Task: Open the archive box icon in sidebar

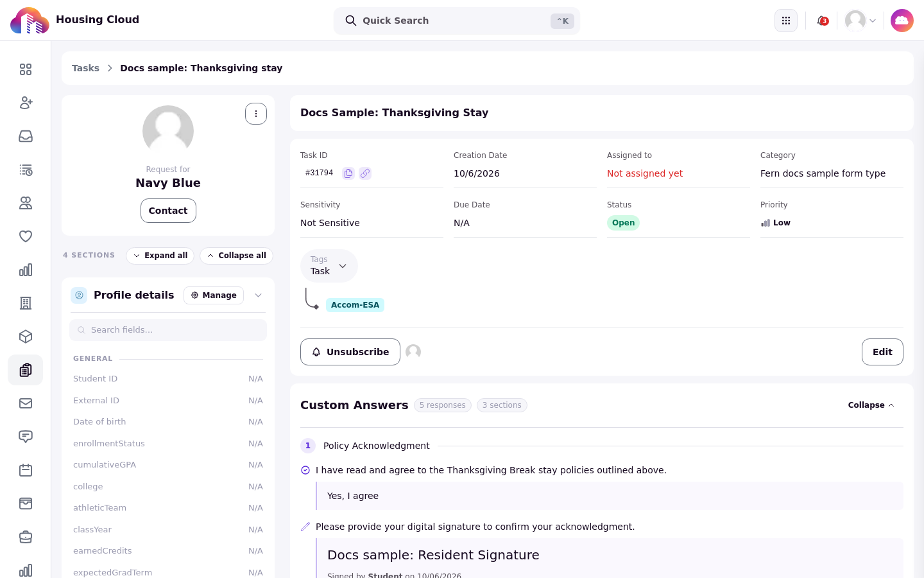Action: pos(26,504)
